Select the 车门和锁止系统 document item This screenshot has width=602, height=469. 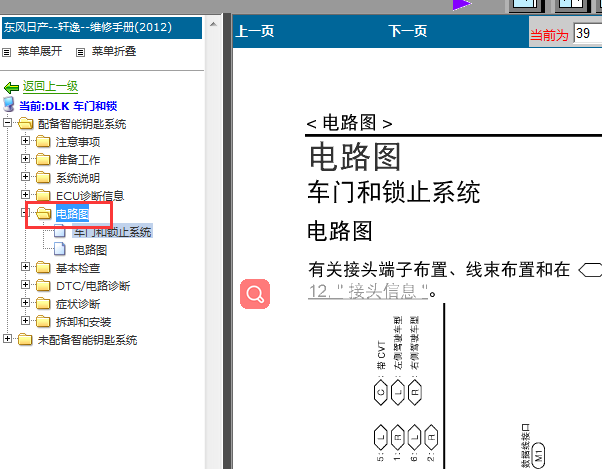point(112,232)
